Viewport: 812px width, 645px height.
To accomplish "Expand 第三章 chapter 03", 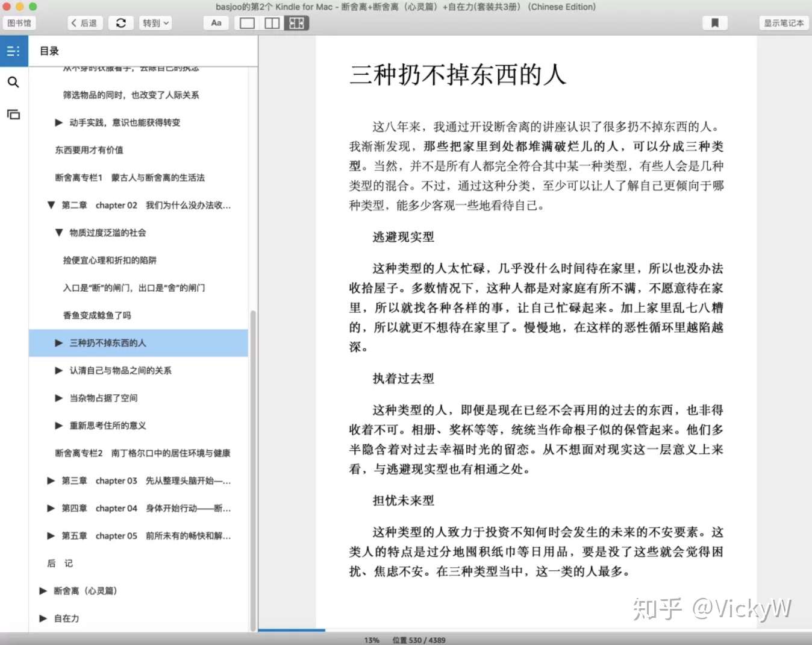I will coord(51,480).
